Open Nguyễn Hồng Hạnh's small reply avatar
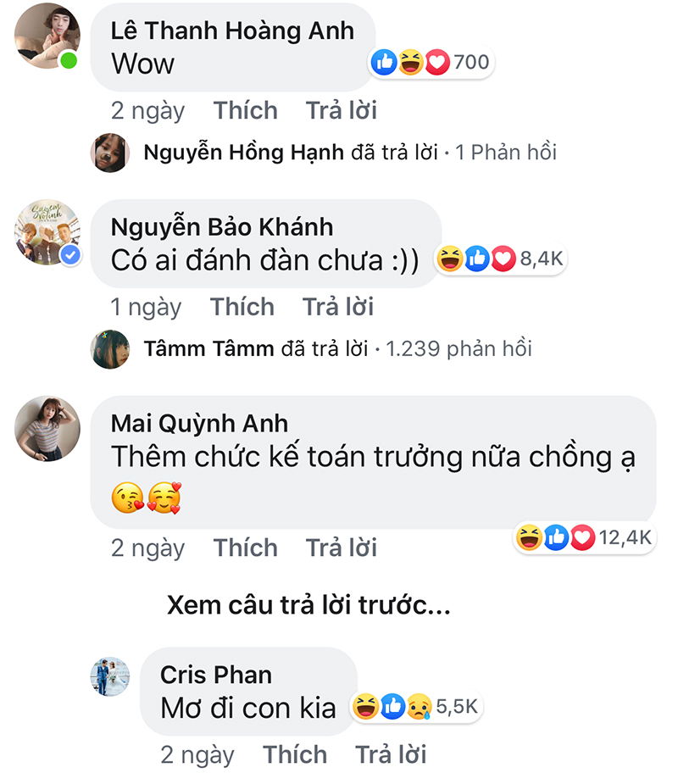678x784 pixels. click(x=110, y=153)
